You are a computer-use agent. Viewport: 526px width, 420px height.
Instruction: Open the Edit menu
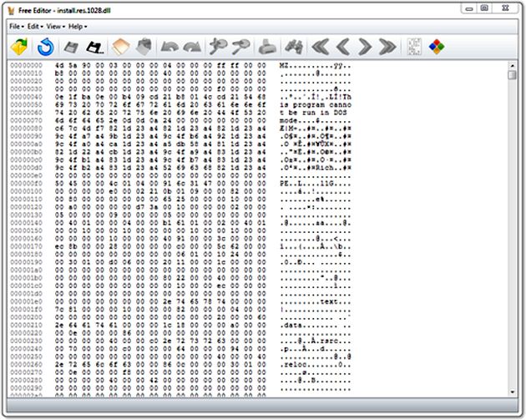coord(35,27)
